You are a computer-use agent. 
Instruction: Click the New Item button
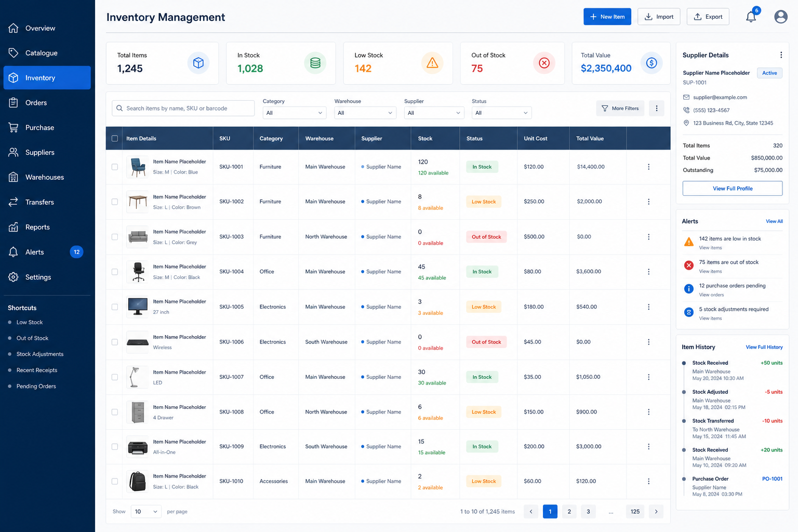coord(607,17)
